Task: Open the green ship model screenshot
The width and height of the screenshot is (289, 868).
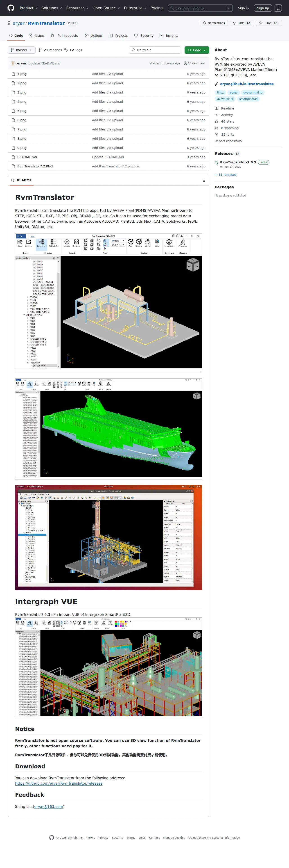Action: pos(108,429)
